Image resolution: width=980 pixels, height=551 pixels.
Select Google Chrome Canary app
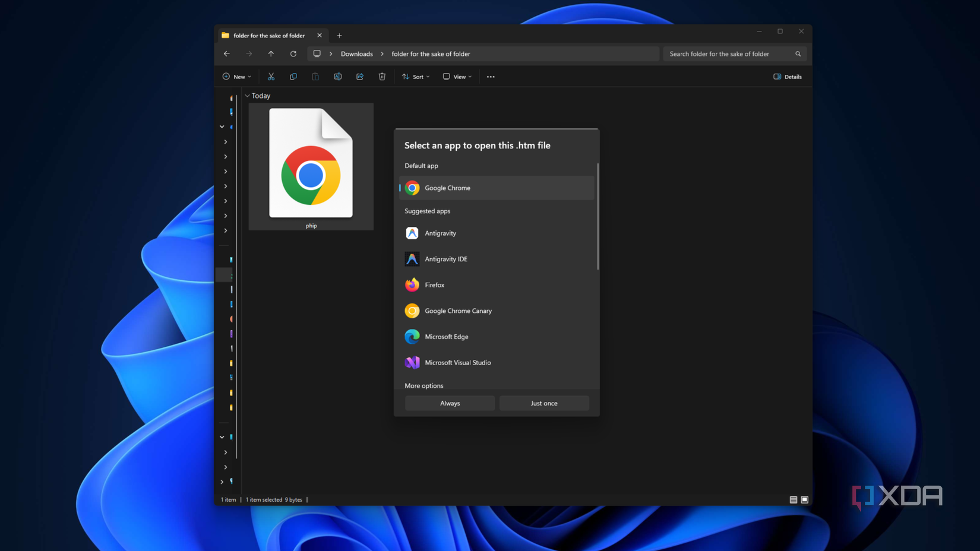(497, 311)
